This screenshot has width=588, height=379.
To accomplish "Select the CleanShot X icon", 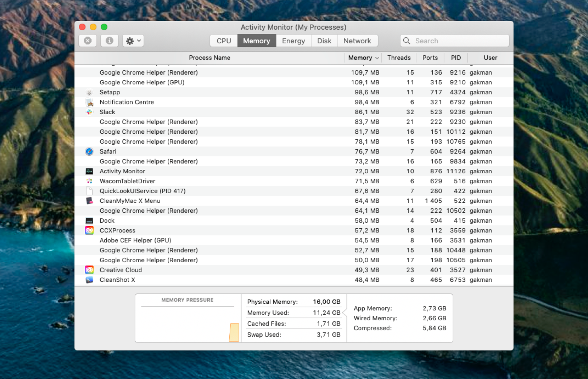I will [x=89, y=280].
